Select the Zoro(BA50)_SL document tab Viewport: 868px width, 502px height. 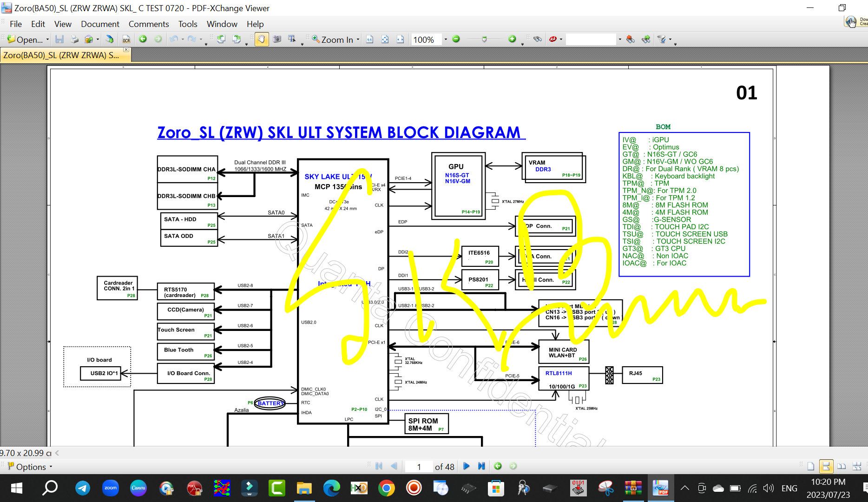click(61, 55)
